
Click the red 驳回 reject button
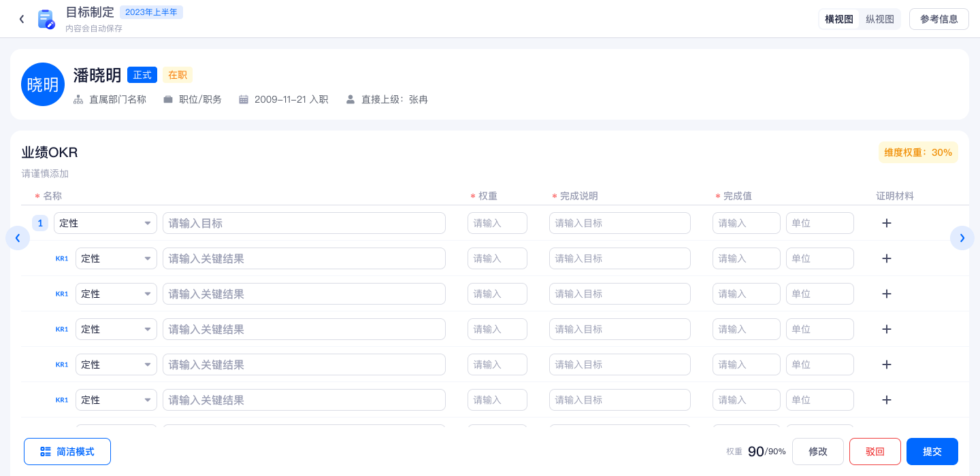pyautogui.click(x=875, y=452)
